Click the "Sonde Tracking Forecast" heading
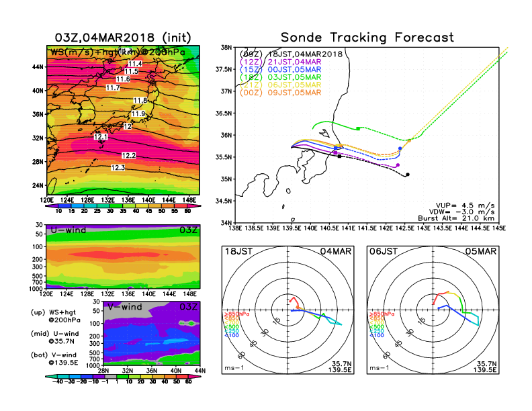This screenshot has width=532, height=411. coord(367,38)
